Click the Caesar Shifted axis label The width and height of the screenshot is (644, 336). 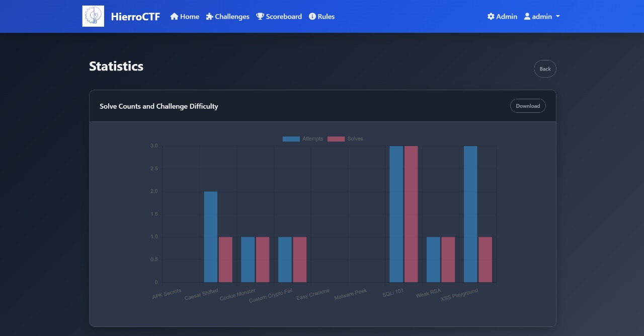[x=201, y=293]
